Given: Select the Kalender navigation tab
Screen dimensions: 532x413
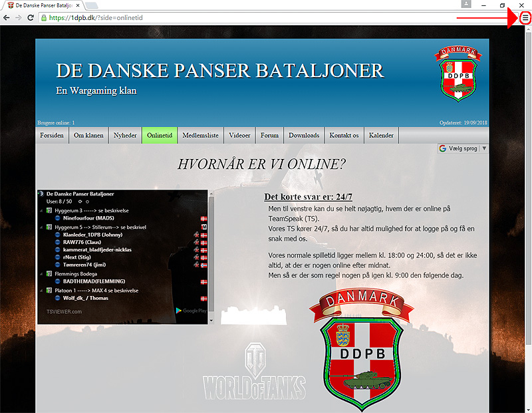Looking at the screenshot, I should coord(381,136).
